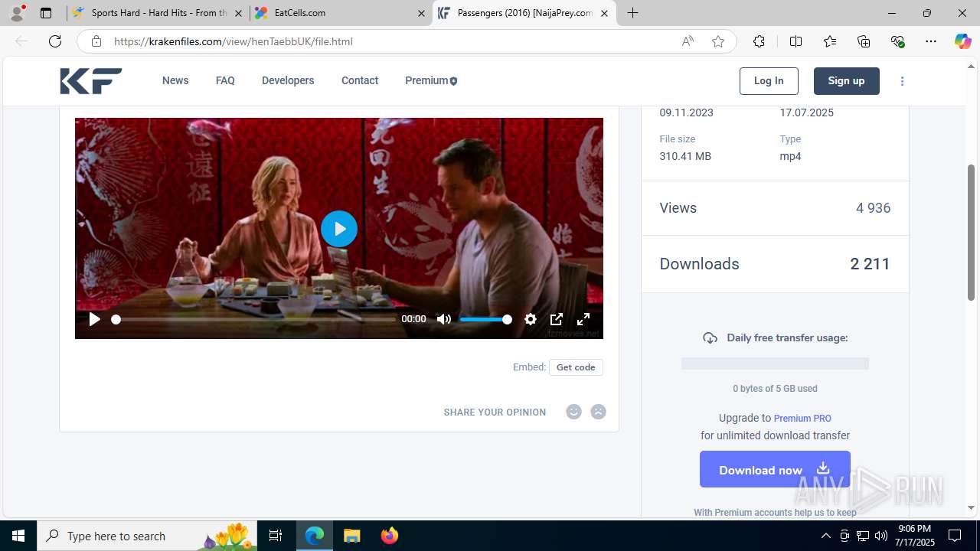The image size is (980, 551).
Task: Click the Download now button
Action: coord(775,469)
